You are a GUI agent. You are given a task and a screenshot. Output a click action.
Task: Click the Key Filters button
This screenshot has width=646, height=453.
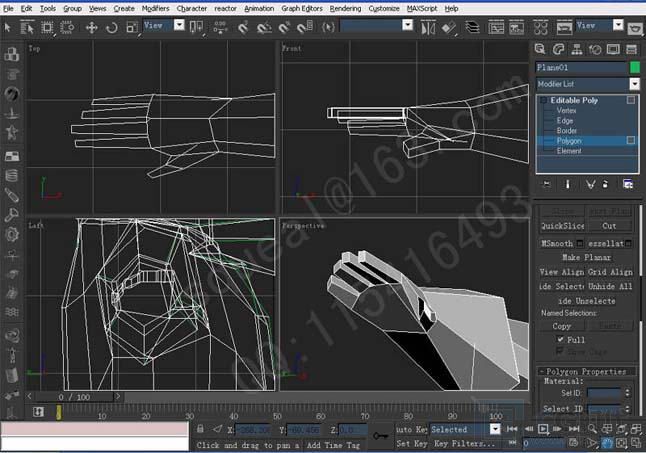click(x=464, y=444)
